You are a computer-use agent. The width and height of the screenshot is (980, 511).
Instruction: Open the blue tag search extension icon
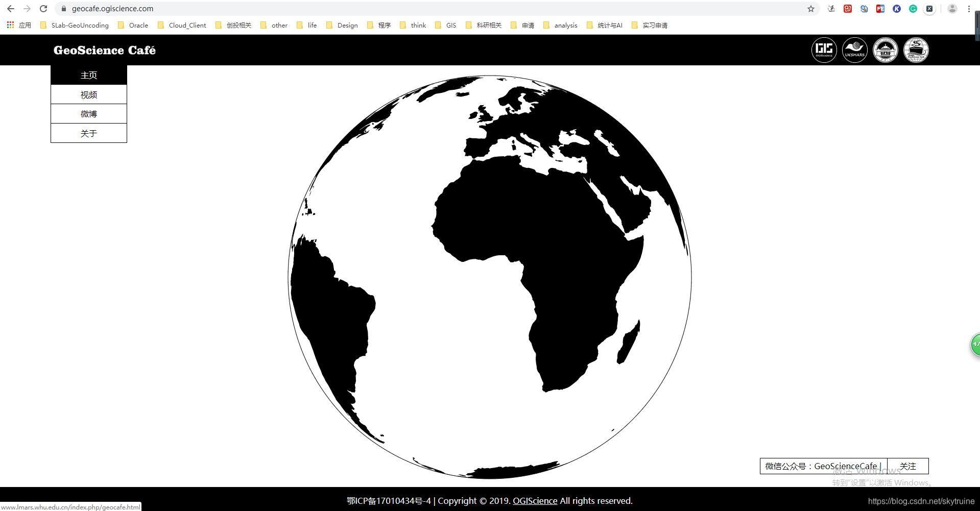[864, 9]
